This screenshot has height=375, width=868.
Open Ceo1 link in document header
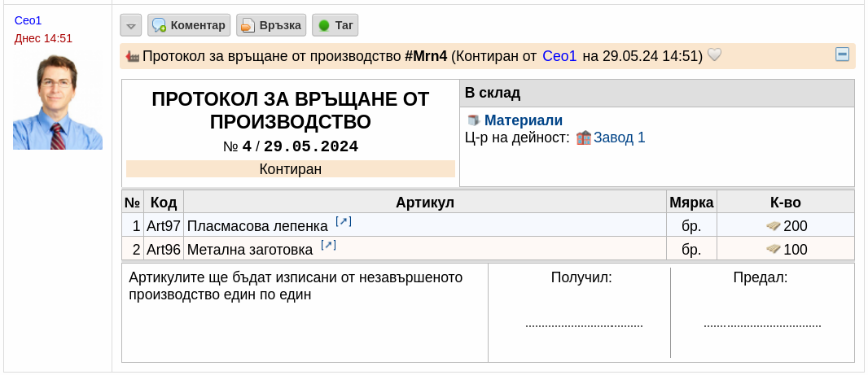click(x=559, y=56)
